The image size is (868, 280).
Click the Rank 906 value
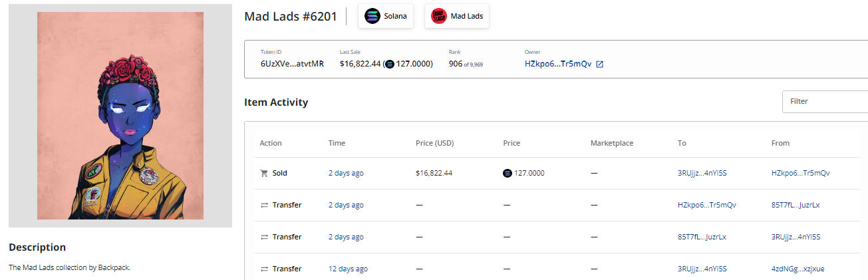click(456, 64)
